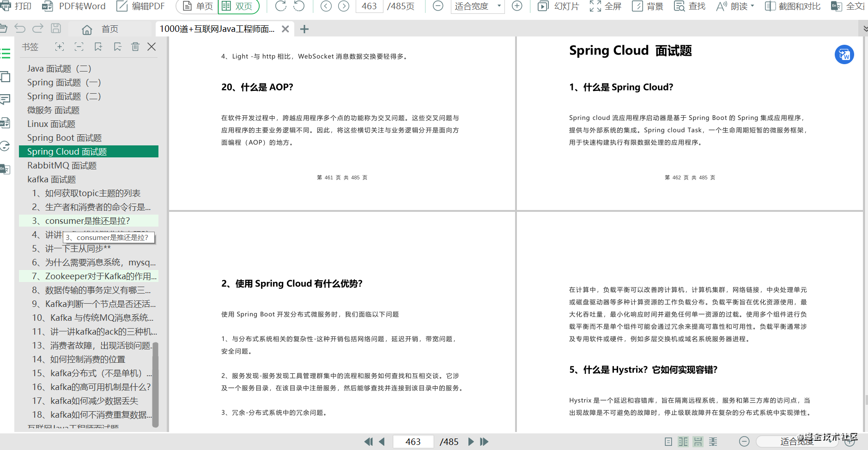The height and width of the screenshot is (450, 868).
Task: Open the PDF转Word converter
Action: coord(73,6)
